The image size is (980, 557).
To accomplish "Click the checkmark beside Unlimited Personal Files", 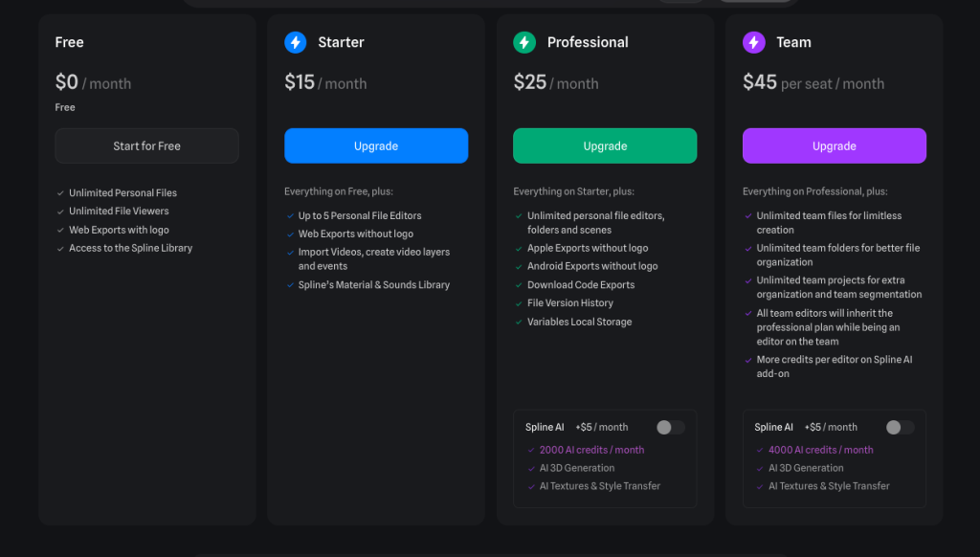I will (x=60, y=193).
